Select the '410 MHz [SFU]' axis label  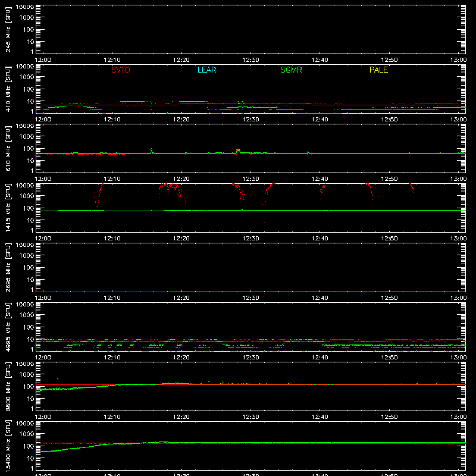8,89
